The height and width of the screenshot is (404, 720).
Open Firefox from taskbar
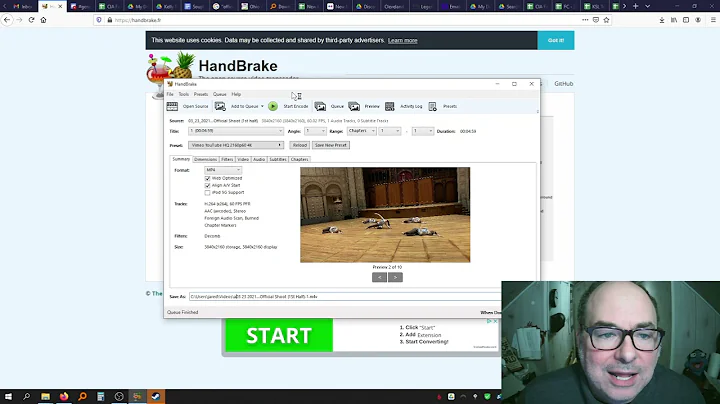64,396
